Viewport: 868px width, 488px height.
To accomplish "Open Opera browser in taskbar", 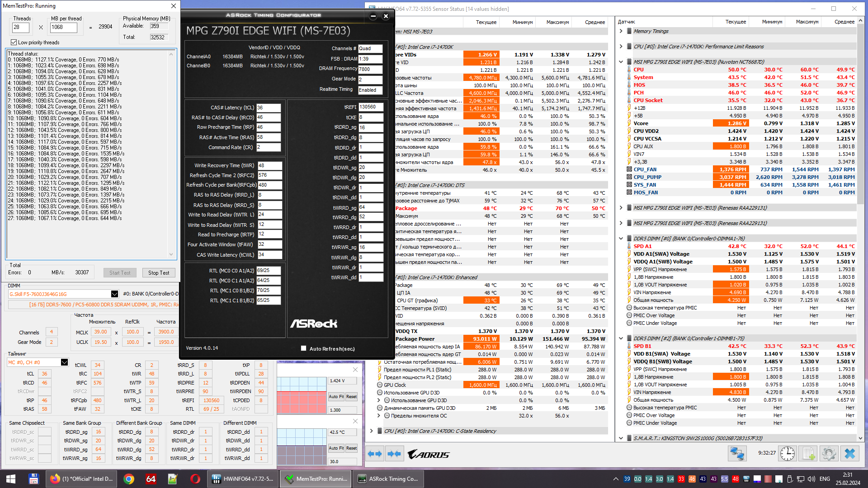I will pyautogui.click(x=195, y=479).
